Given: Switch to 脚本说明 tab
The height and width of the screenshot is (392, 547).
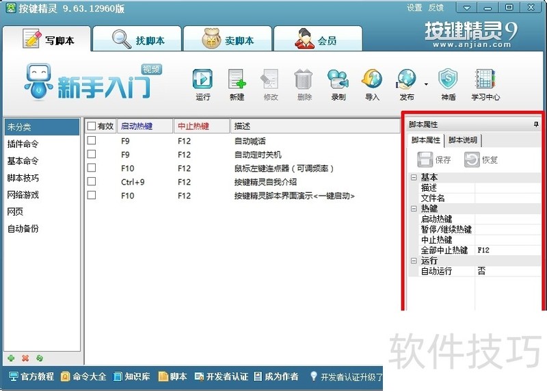Looking at the screenshot, I should (463, 140).
